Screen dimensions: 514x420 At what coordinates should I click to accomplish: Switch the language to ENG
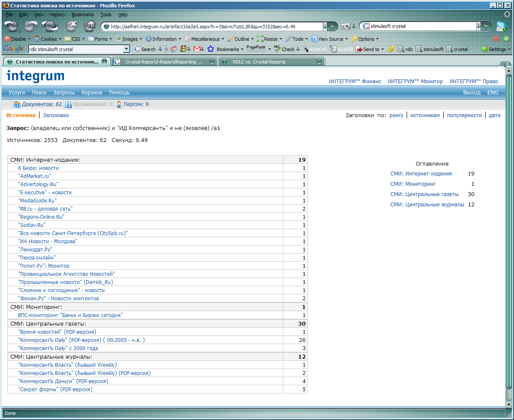(493, 92)
